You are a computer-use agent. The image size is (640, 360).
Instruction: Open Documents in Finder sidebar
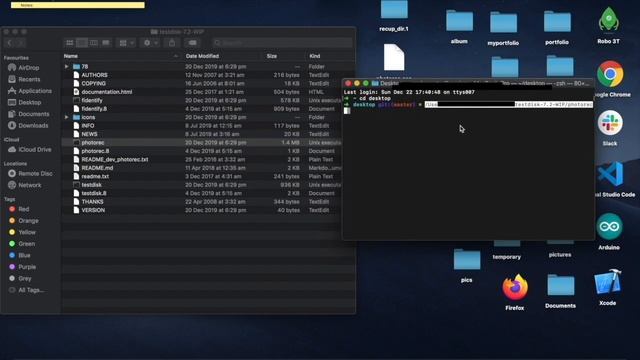point(33,114)
